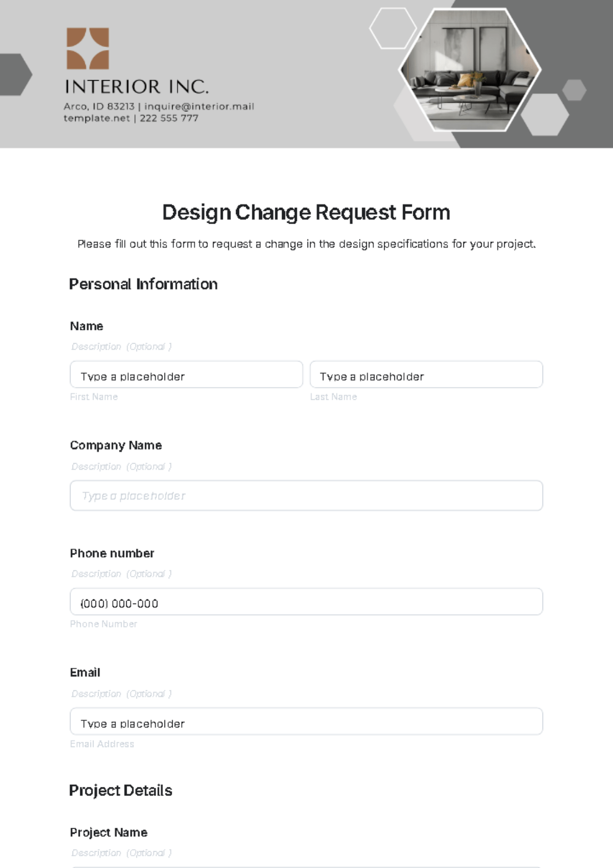Edit description under the Email label
The width and height of the screenshot is (613, 868).
pyautogui.click(x=122, y=694)
